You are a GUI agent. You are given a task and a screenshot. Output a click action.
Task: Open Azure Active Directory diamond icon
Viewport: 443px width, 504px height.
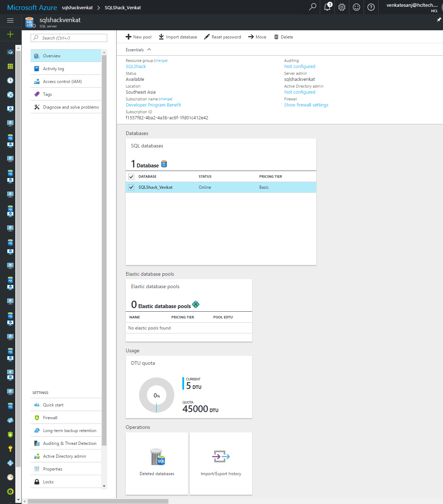pos(10,463)
